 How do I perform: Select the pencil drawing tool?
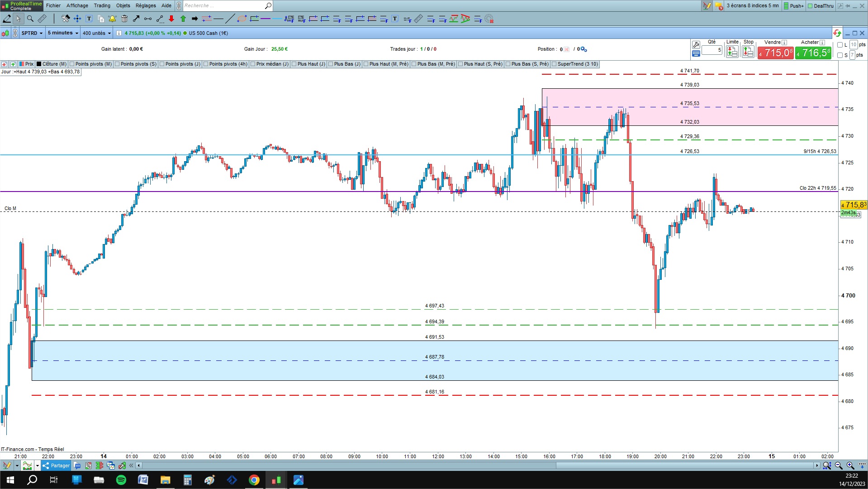(7, 19)
